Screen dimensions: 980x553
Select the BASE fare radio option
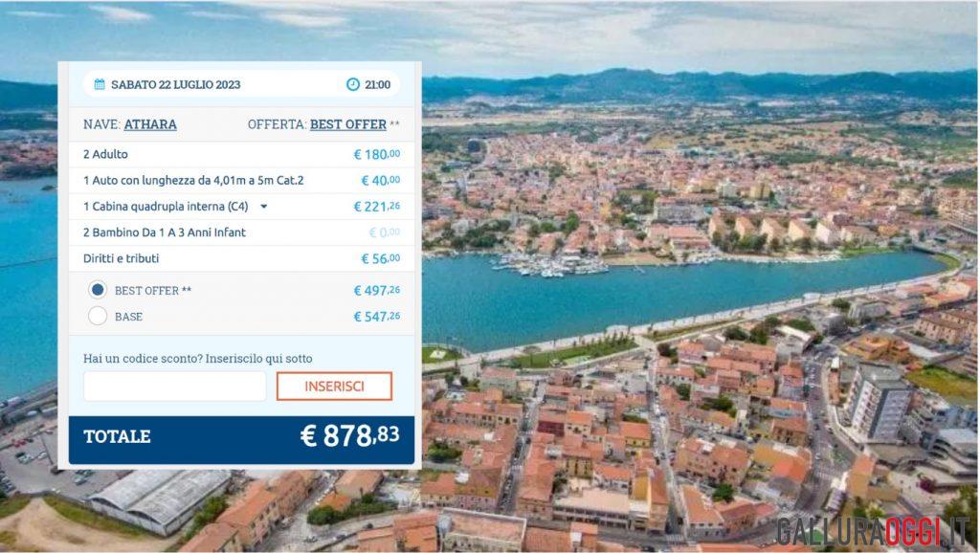click(x=98, y=316)
